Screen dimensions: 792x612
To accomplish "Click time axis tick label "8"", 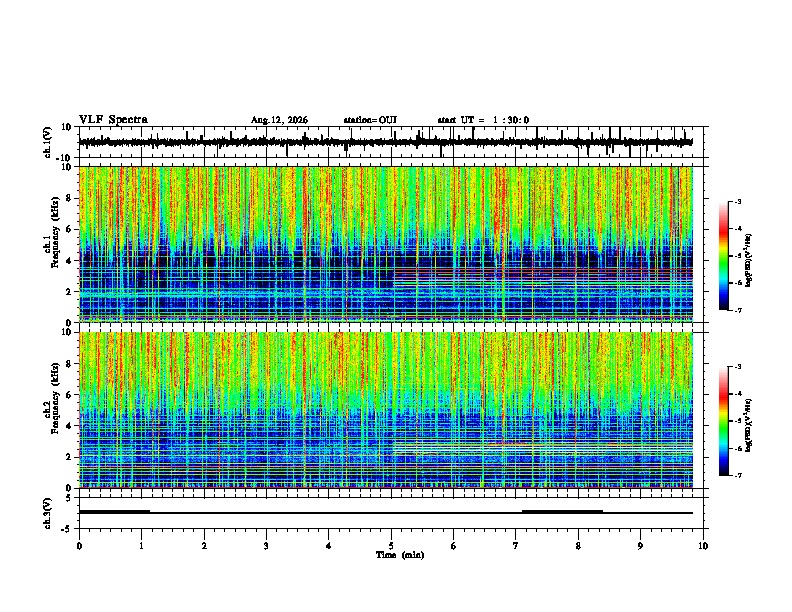I will [578, 546].
